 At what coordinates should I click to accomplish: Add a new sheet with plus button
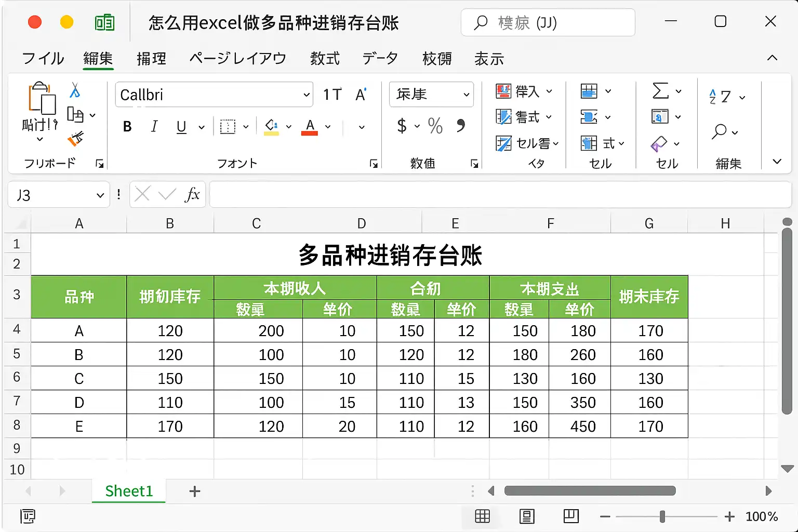(x=195, y=491)
